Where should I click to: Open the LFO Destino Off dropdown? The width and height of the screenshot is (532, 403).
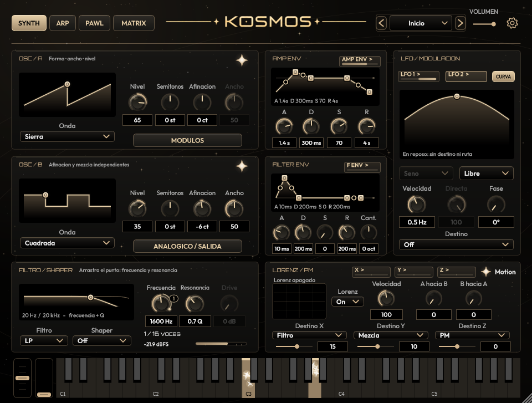(x=456, y=244)
